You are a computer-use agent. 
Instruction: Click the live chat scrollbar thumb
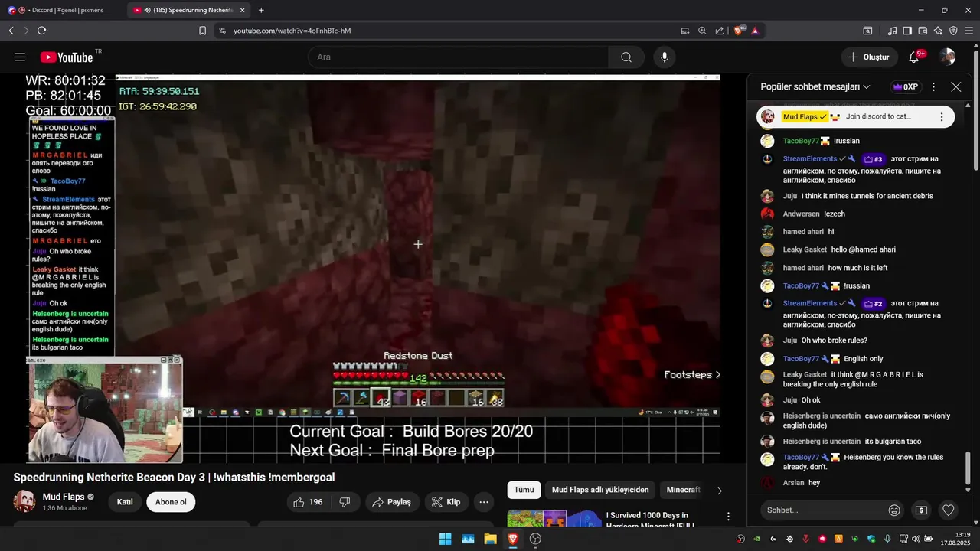(x=968, y=468)
